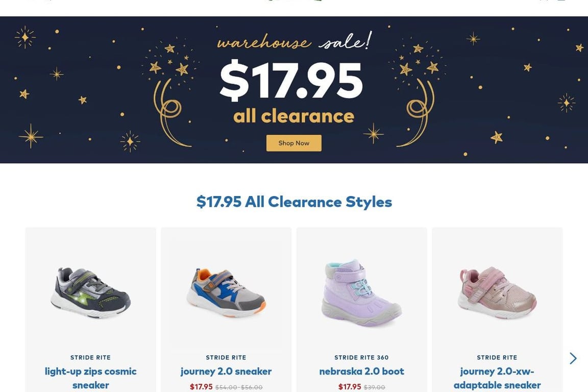This screenshot has height=392, width=588.
Task: Click the nebraska 2.0 boot $17.95 price
Action: [x=350, y=387]
